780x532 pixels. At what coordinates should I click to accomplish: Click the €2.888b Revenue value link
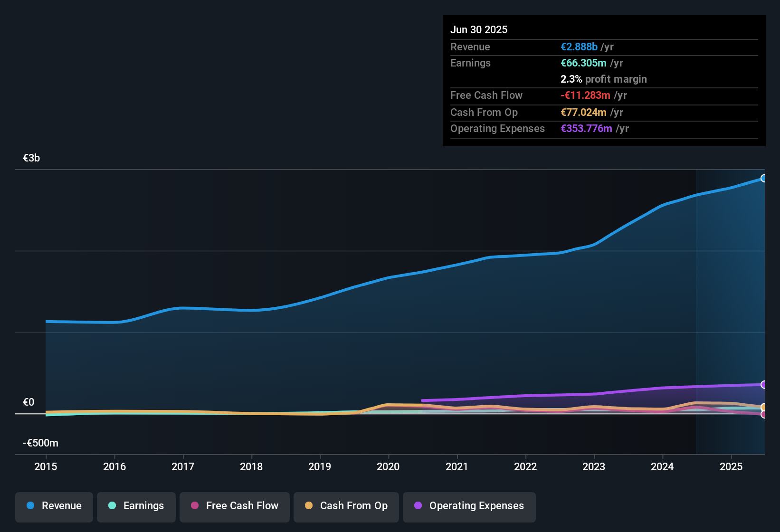pos(579,47)
